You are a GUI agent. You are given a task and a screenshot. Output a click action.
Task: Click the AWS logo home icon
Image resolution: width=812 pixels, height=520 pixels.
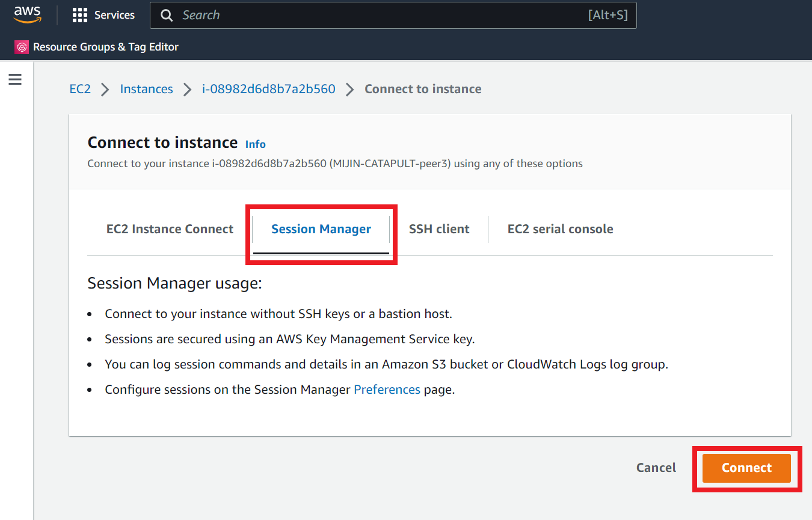click(x=28, y=15)
